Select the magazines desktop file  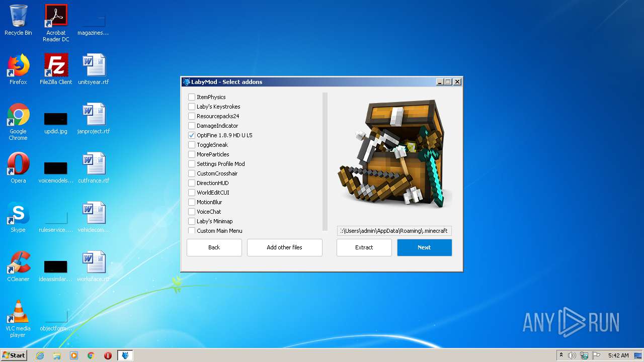pyautogui.click(x=93, y=23)
